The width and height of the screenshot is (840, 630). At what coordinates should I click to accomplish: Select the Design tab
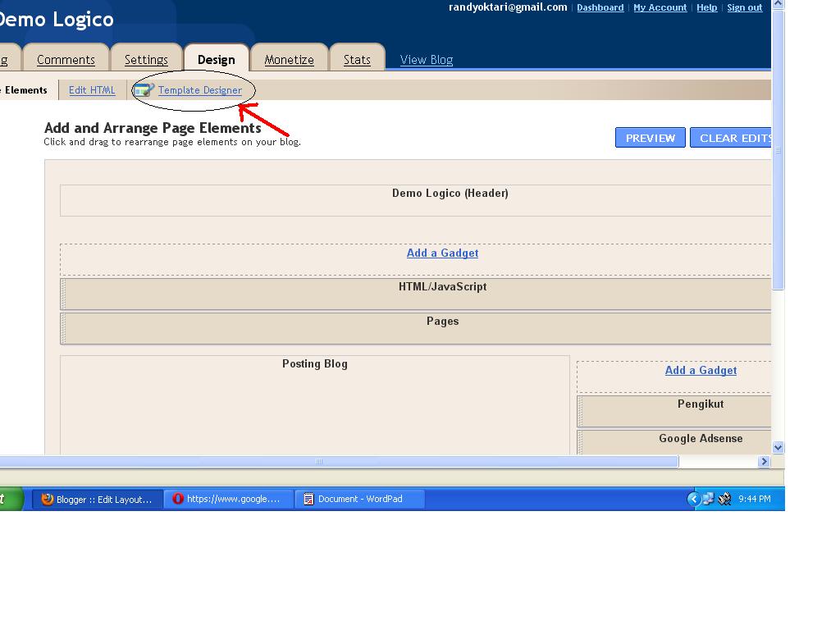pos(217,59)
